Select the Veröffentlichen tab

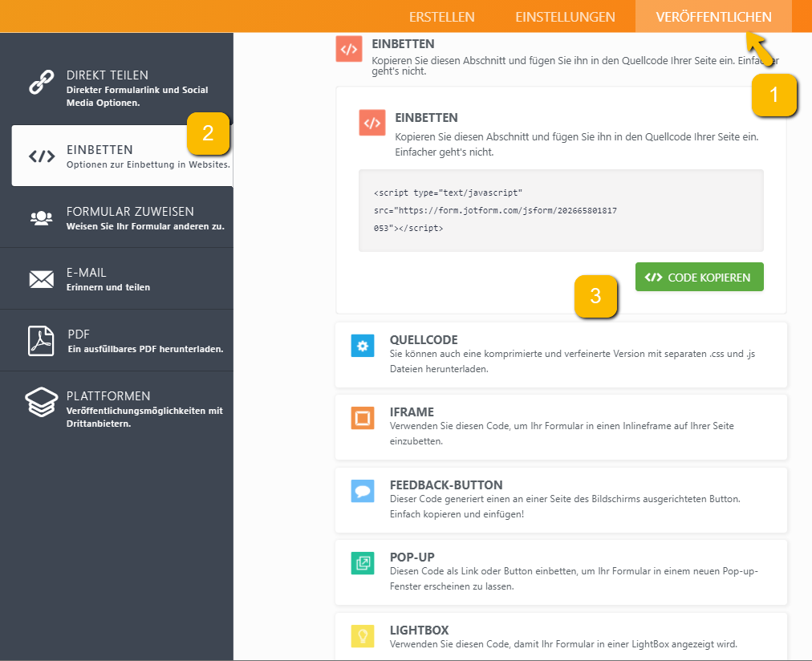(x=713, y=17)
